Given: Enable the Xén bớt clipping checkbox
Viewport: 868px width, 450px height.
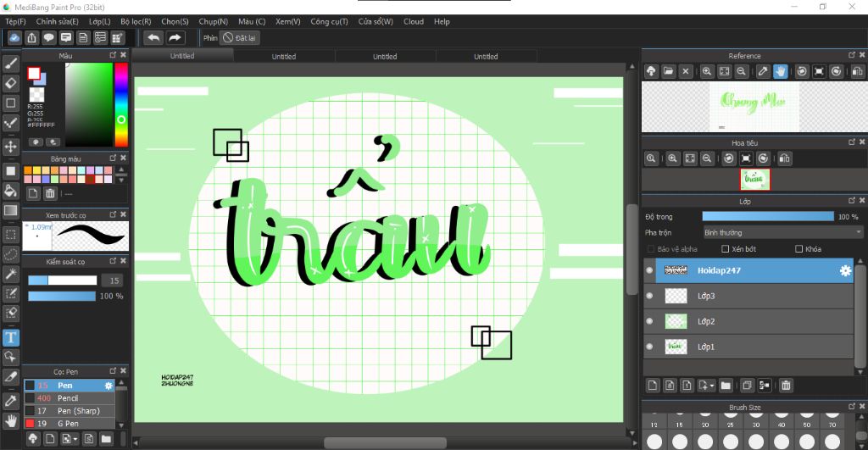Looking at the screenshot, I should tap(726, 249).
